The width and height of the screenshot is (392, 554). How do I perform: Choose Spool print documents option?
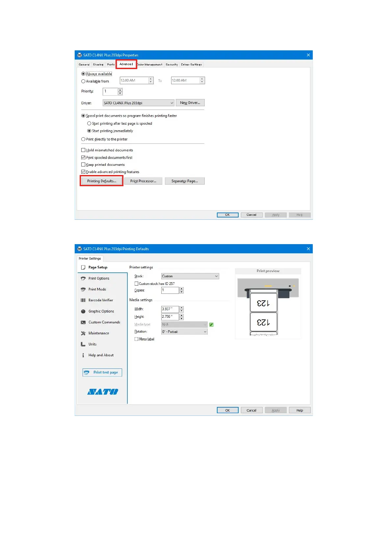(83, 116)
